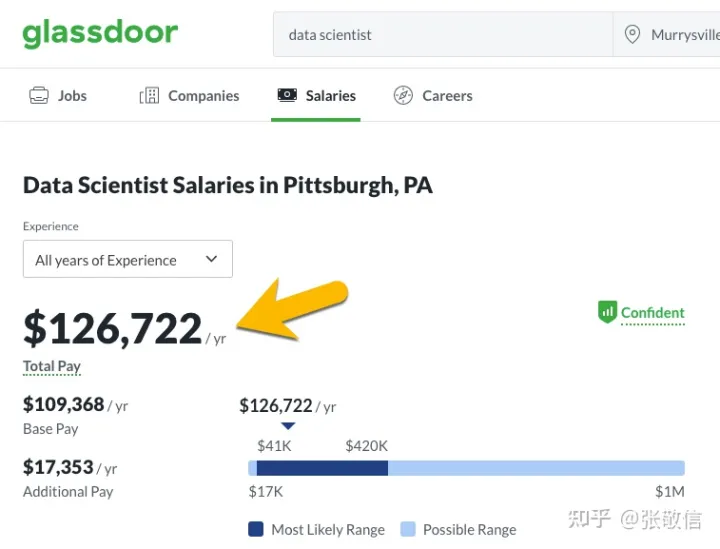Click the Possible Range light blue swatch
The height and width of the screenshot is (549, 720).
click(x=408, y=529)
